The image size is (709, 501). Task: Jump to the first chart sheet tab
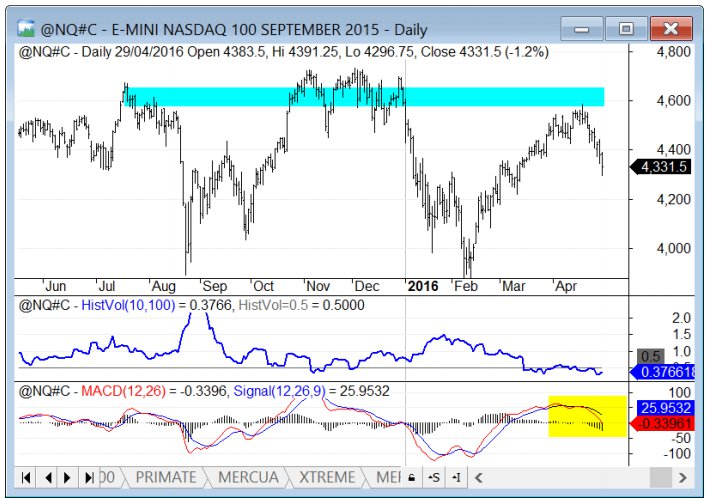tap(26, 477)
